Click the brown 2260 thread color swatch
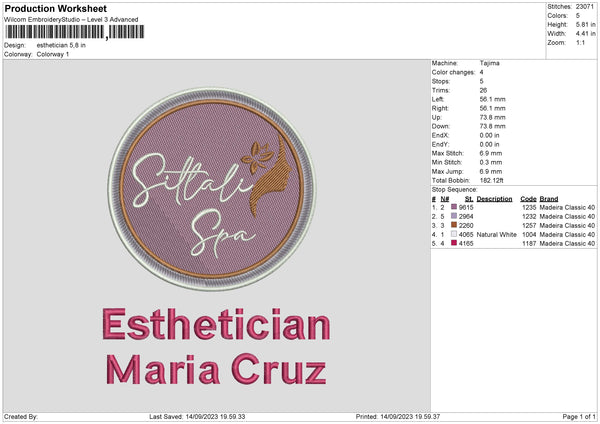Image resolution: width=600 pixels, height=424 pixels. (x=454, y=225)
